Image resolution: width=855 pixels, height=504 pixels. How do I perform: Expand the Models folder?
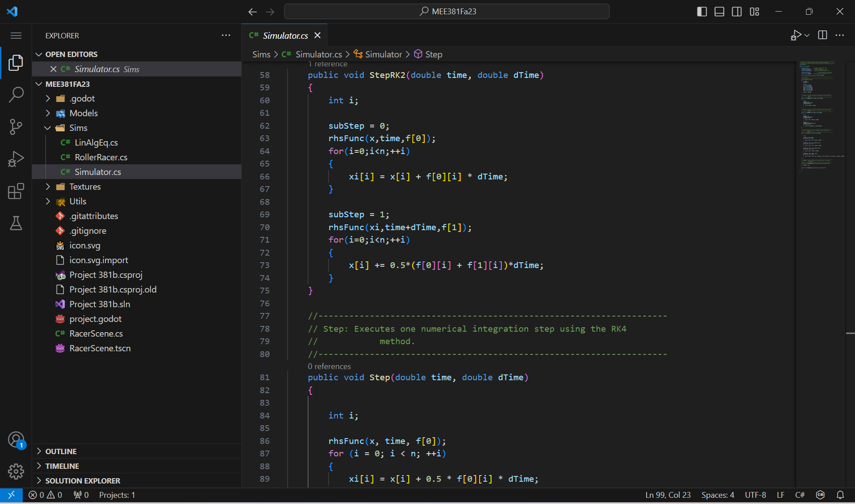point(83,113)
